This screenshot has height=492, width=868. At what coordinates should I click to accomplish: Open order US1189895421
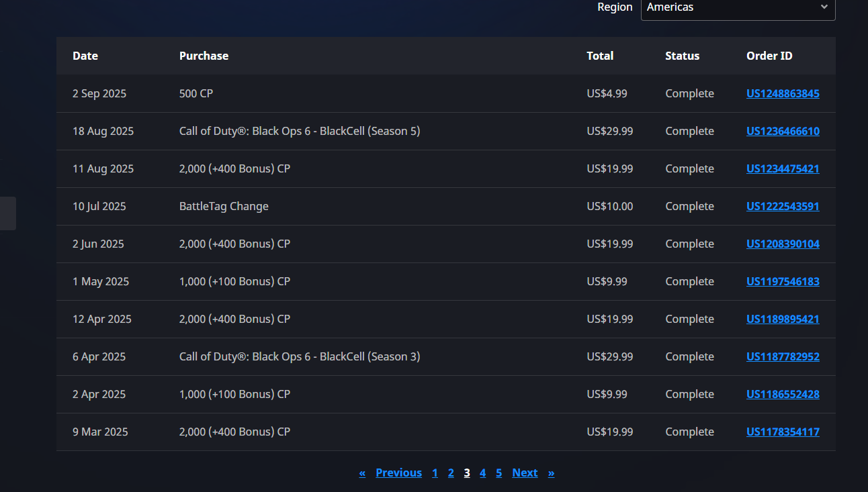[783, 319]
